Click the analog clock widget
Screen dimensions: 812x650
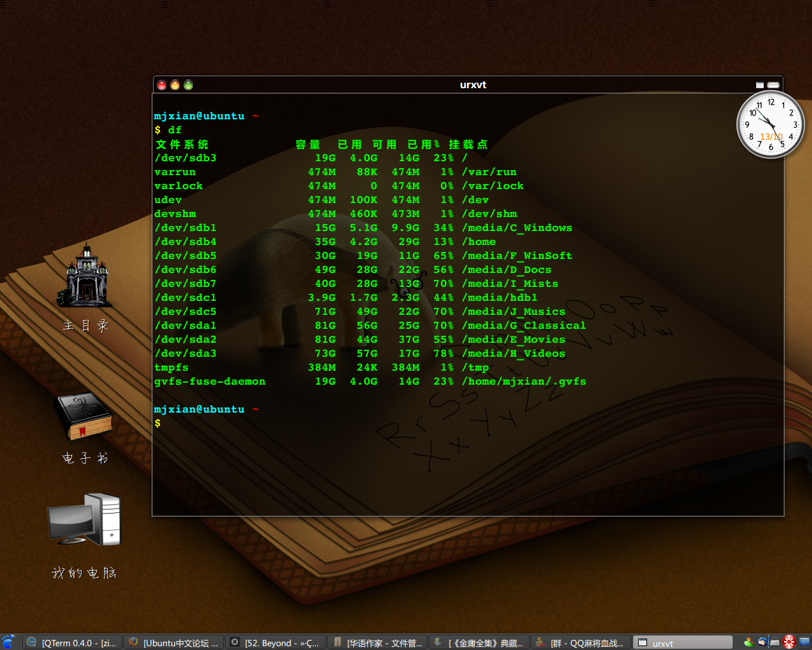point(770,124)
